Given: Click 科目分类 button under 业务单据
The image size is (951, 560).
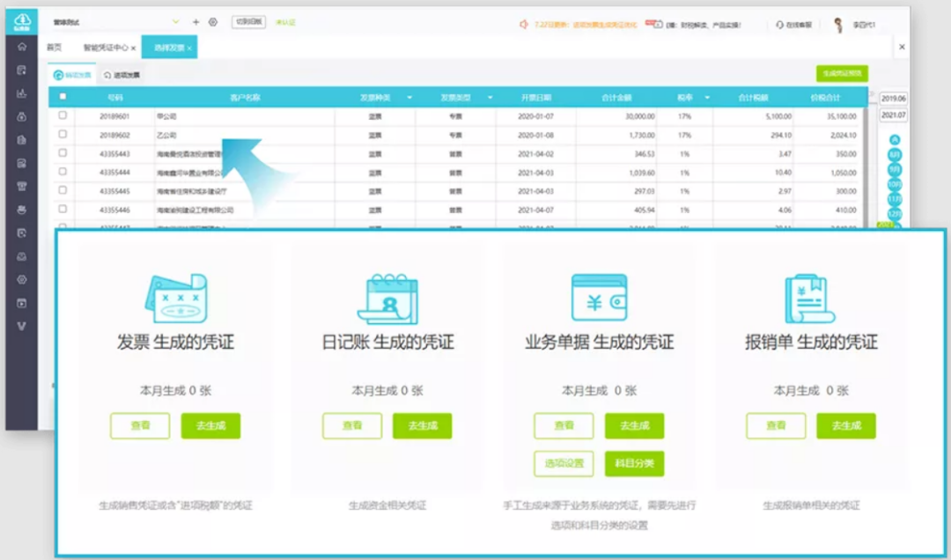Looking at the screenshot, I should click(634, 463).
